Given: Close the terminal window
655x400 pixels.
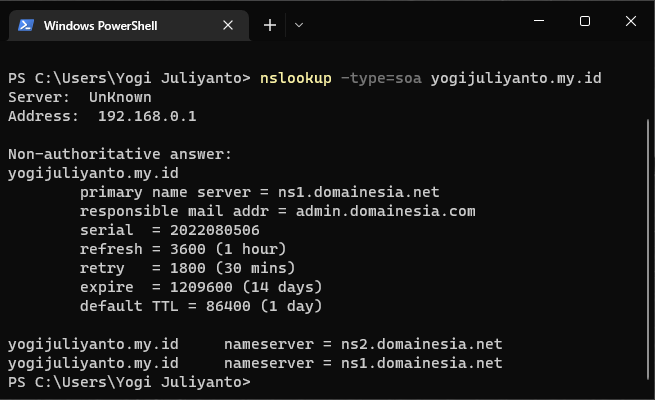Looking at the screenshot, I should click(x=631, y=21).
